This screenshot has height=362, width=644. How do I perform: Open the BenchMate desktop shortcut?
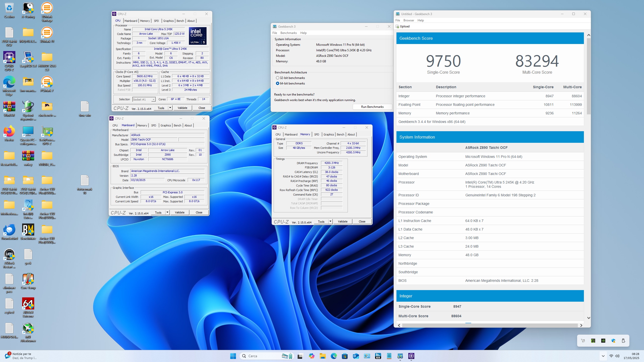pyautogui.click(x=28, y=232)
